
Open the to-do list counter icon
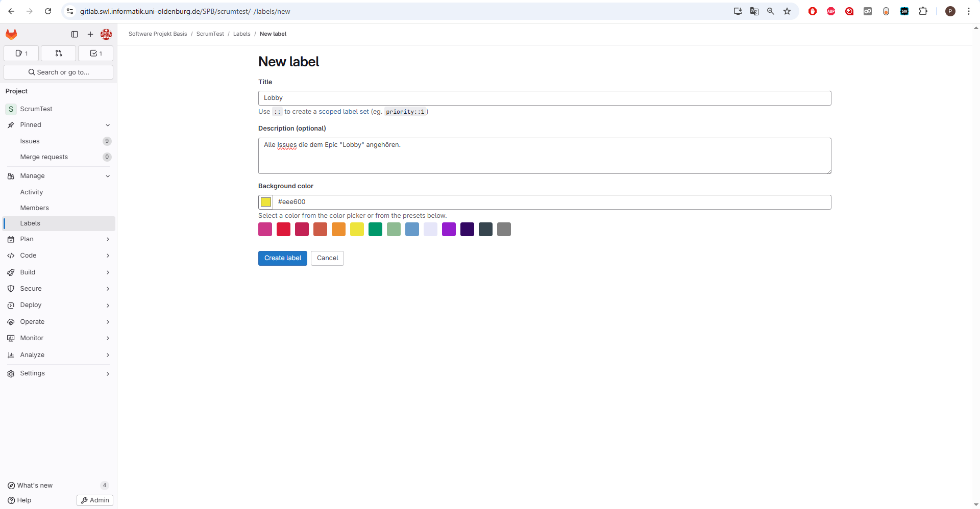[95, 53]
